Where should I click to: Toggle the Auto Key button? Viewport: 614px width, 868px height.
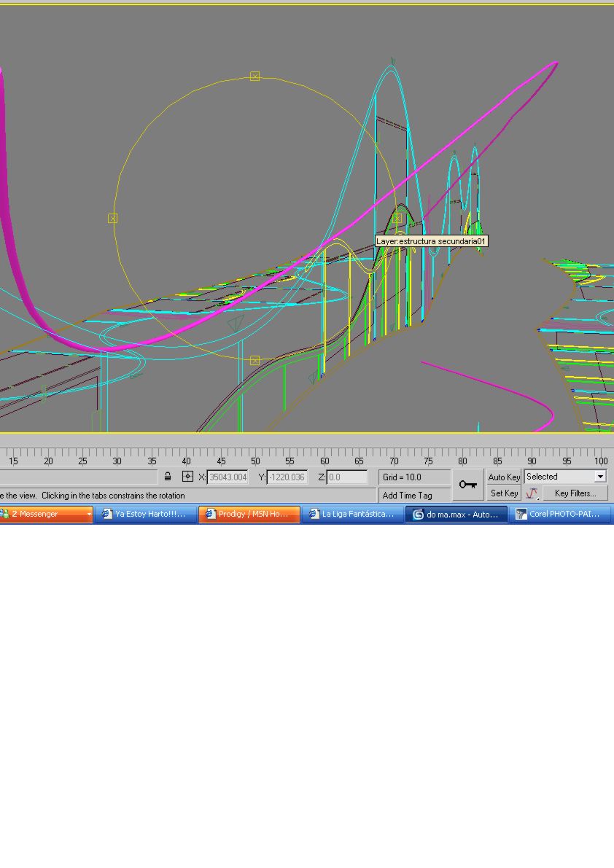pyautogui.click(x=504, y=477)
